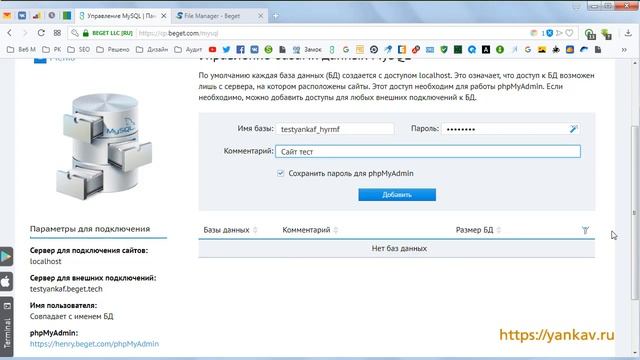Open the Twitter bookmark icon
This screenshot has width=640, height=360.
226,49
